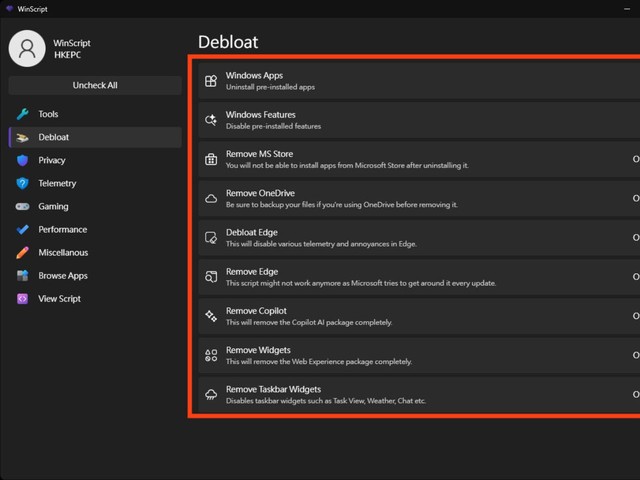Screen dimensions: 640x480
Task: Click the Gaming controller icon
Action: point(22,207)
